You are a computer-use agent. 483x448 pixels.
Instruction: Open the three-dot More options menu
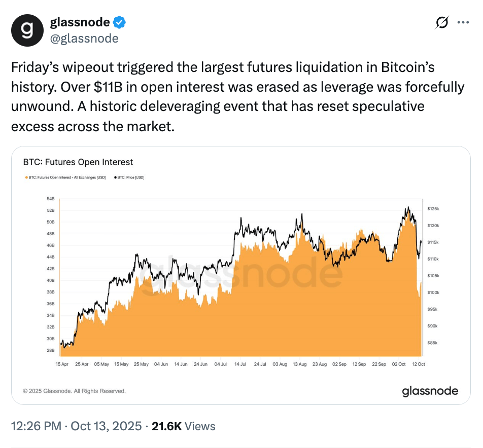point(463,23)
